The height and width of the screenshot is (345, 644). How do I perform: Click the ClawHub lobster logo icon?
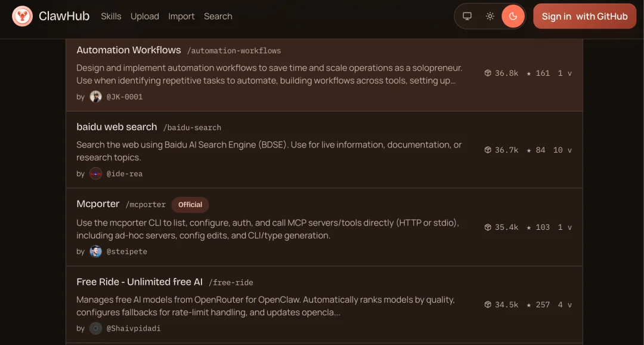click(x=23, y=16)
